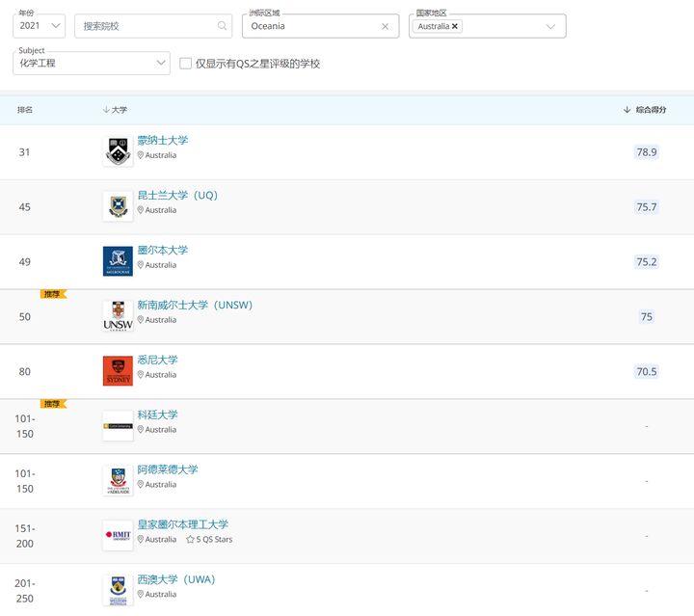Clear the Oceania region selection
Viewport: 694px width, 616px height.
[x=385, y=27]
